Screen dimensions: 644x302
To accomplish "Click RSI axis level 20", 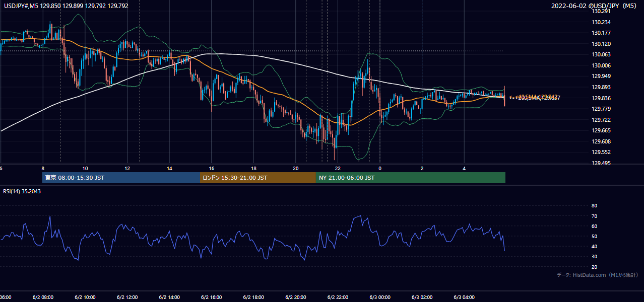I will tap(594, 267).
